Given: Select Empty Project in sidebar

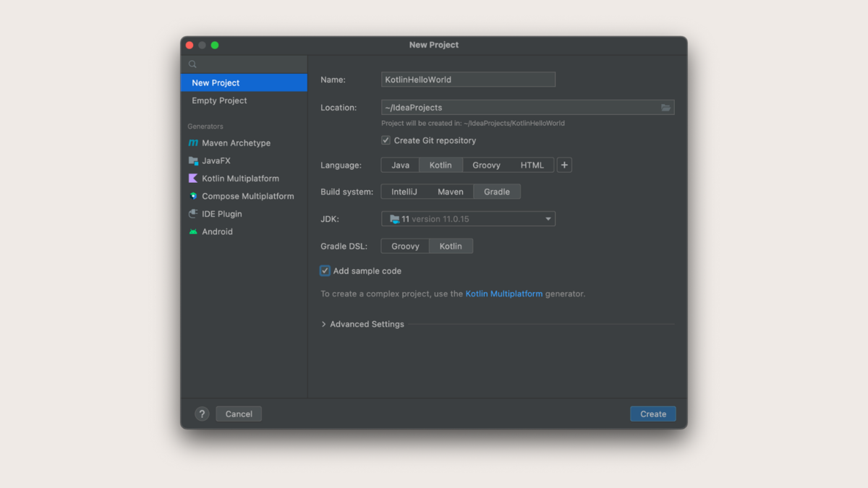Looking at the screenshot, I should tap(244, 100).
